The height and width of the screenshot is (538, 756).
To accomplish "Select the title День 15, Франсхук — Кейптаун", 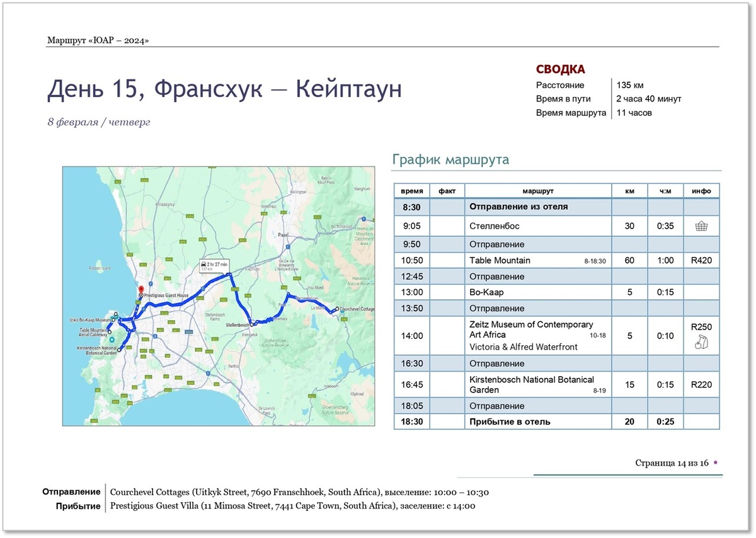I will click(x=224, y=89).
